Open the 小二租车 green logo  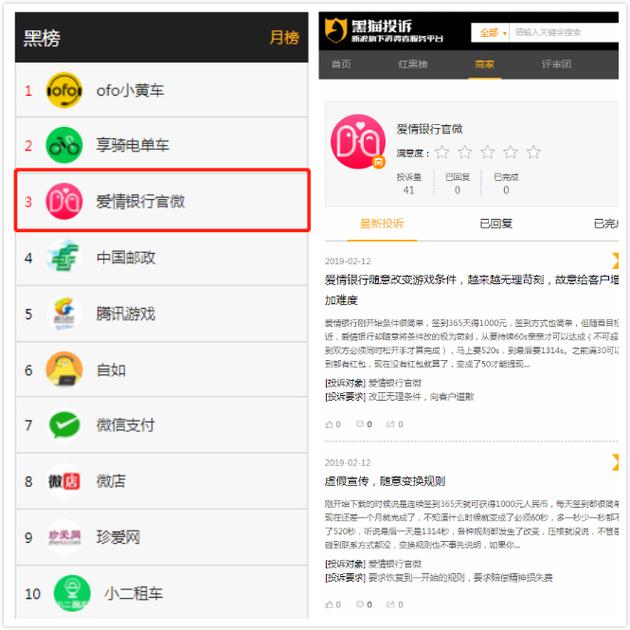[72, 593]
